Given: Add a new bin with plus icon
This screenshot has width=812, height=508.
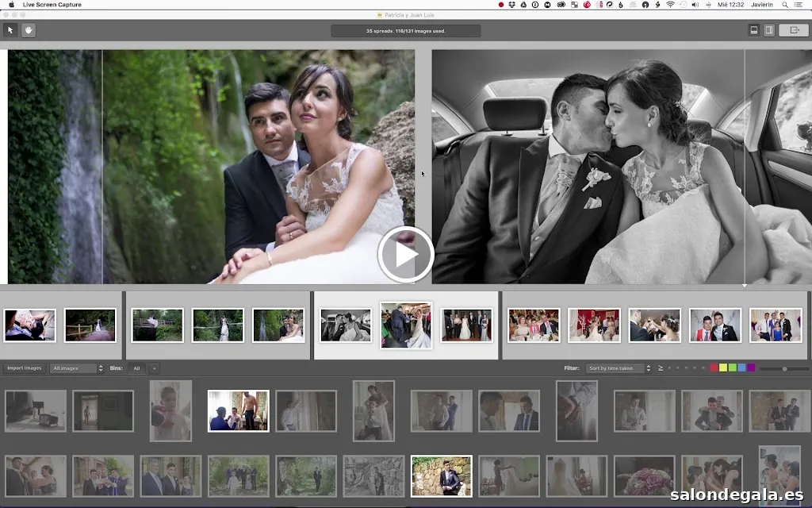Looking at the screenshot, I should (154, 368).
